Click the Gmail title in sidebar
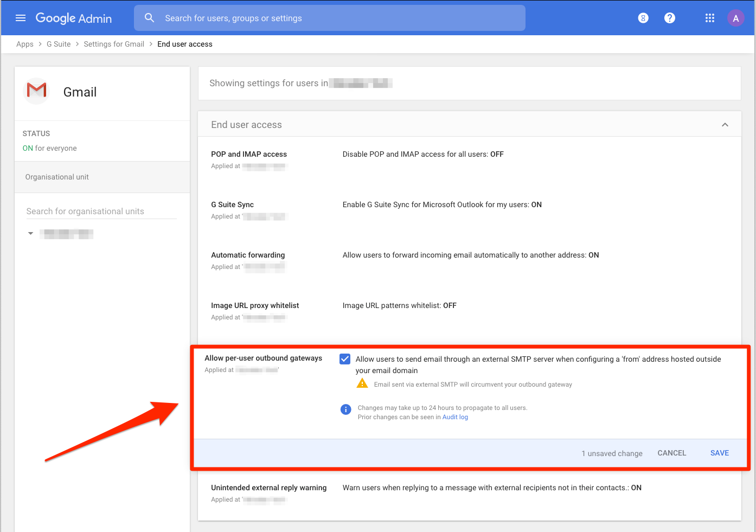This screenshot has width=756, height=532. [x=80, y=92]
